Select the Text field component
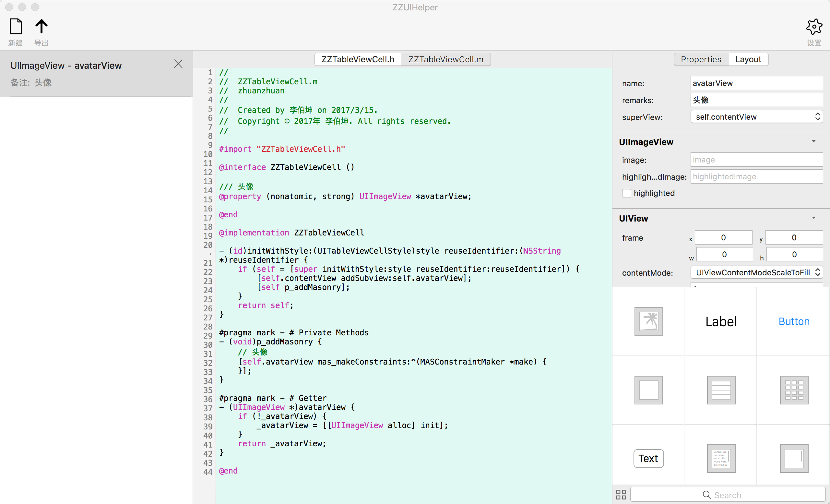Image resolution: width=830 pixels, height=504 pixels. pyautogui.click(x=648, y=459)
